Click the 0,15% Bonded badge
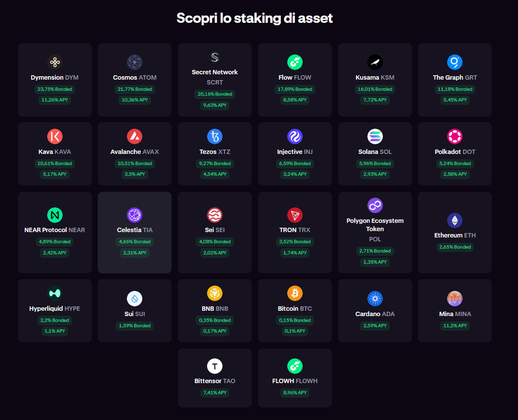This screenshot has height=420, width=518. 295,320
